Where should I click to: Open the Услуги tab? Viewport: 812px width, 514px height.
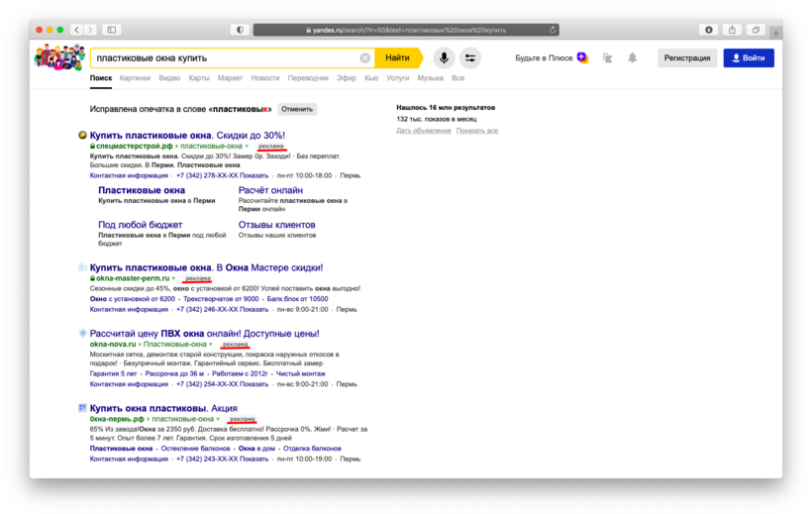pyautogui.click(x=398, y=77)
